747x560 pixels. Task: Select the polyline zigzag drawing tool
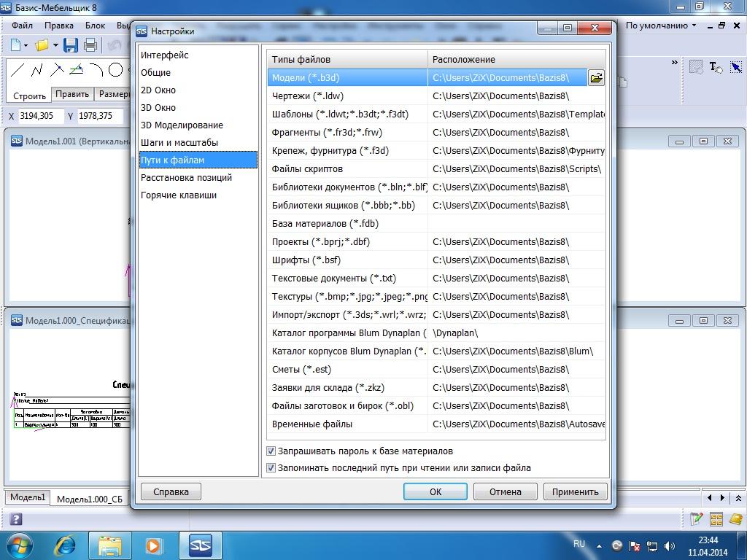pyautogui.click(x=36, y=71)
